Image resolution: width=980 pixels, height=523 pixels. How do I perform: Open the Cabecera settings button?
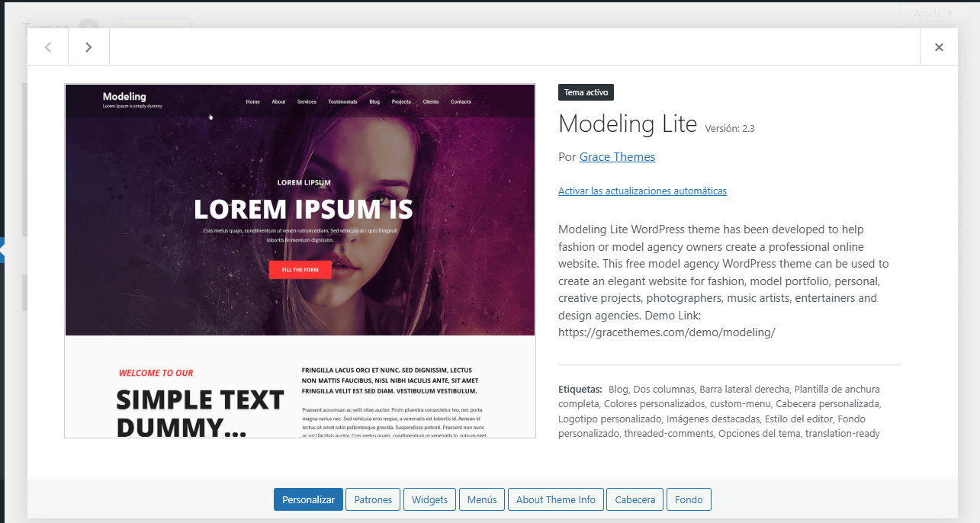[x=635, y=500]
